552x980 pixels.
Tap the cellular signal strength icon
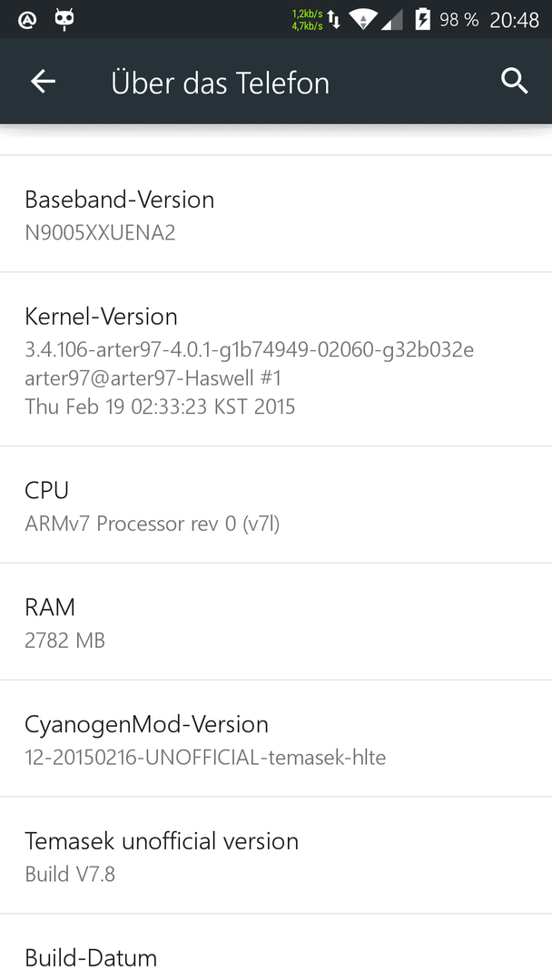(x=392, y=20)
